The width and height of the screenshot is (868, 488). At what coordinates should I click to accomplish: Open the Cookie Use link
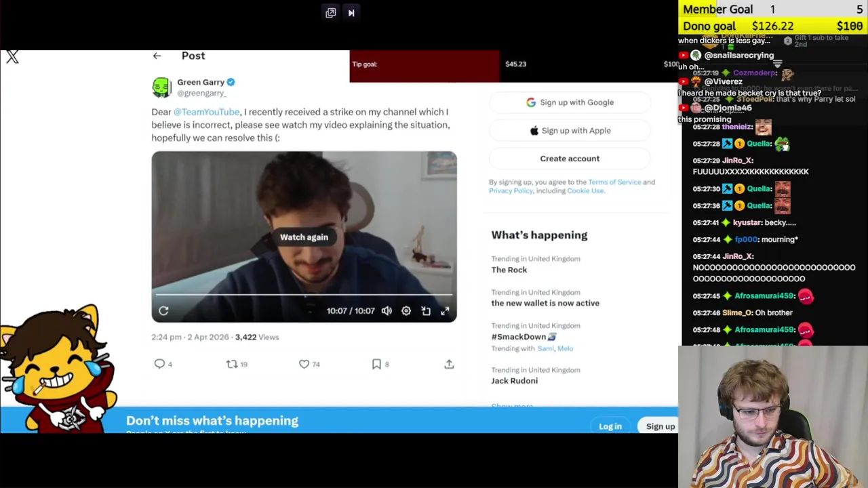pyautogui.click(x=585, y=191)
